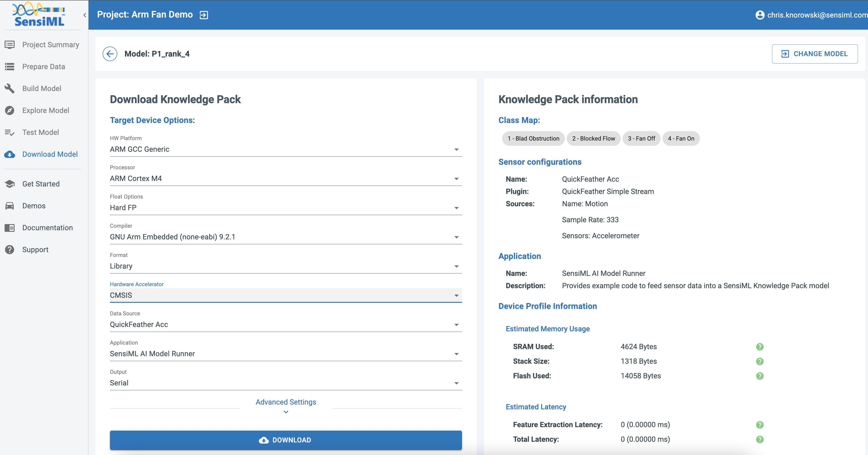The height and width of the screenshot is (455, 868).
Task: Open the Application dropdown
Action: pyautogui.click(x=286, y=354)
